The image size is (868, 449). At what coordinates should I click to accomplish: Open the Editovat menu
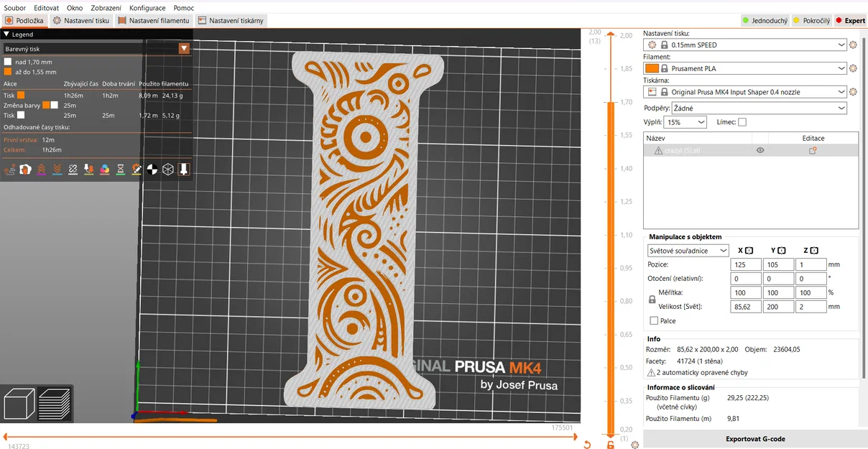(46, 8)
